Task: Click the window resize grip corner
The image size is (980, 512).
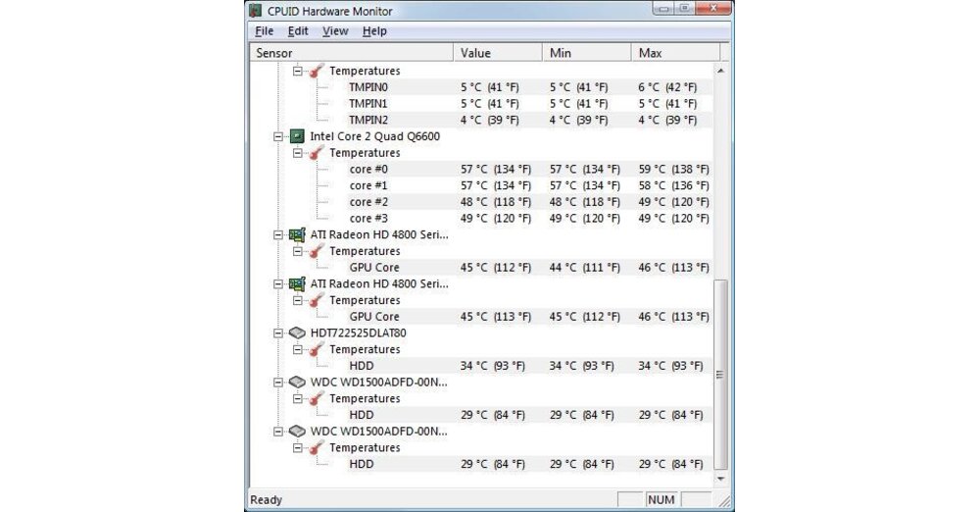Action: [x=724, y=501]
